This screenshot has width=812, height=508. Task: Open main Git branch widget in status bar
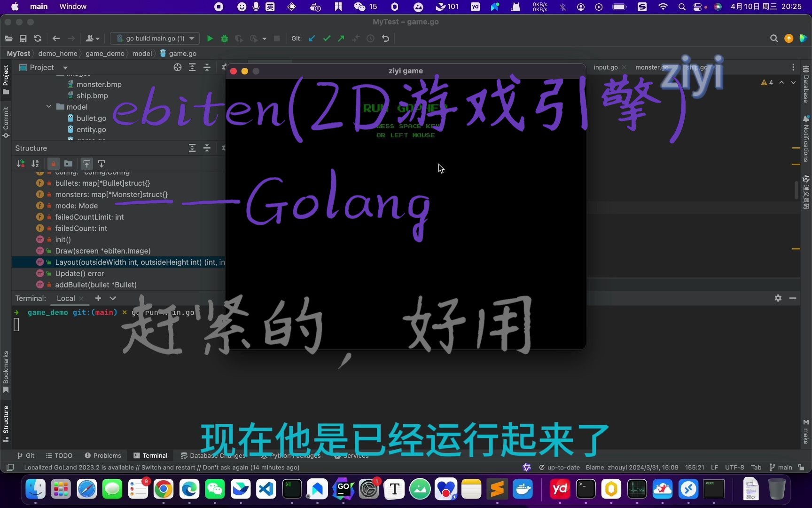click(781, 468)
